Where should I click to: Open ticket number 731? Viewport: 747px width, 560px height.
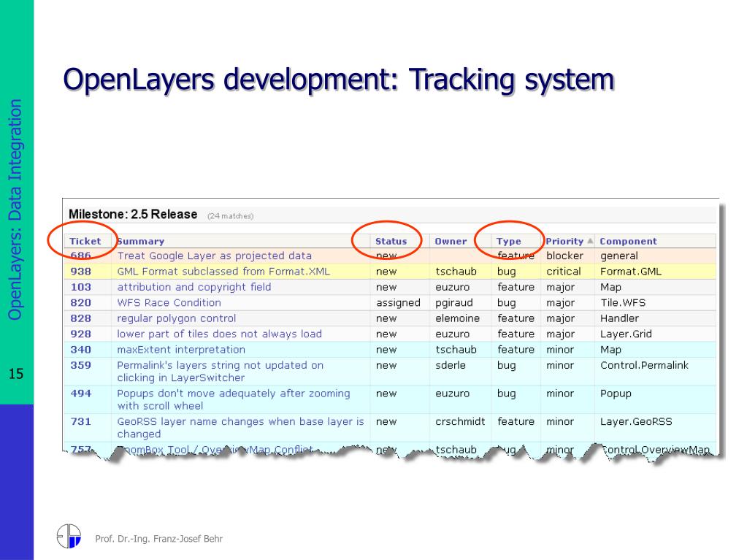coord(80,422)
